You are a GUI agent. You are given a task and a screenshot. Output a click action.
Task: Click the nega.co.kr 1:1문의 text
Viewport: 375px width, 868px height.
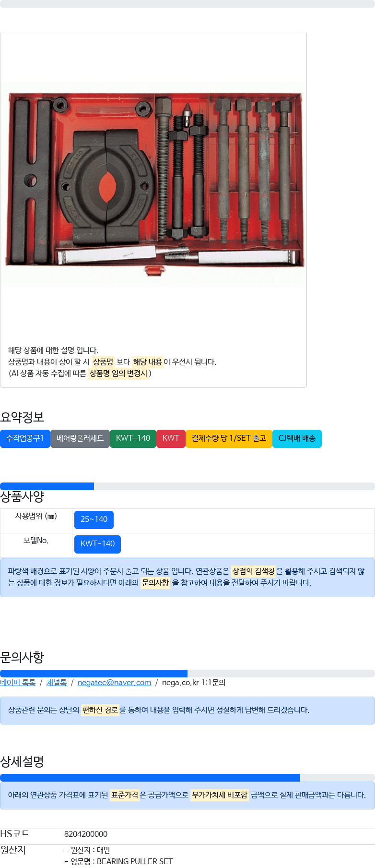coord(194,683)
